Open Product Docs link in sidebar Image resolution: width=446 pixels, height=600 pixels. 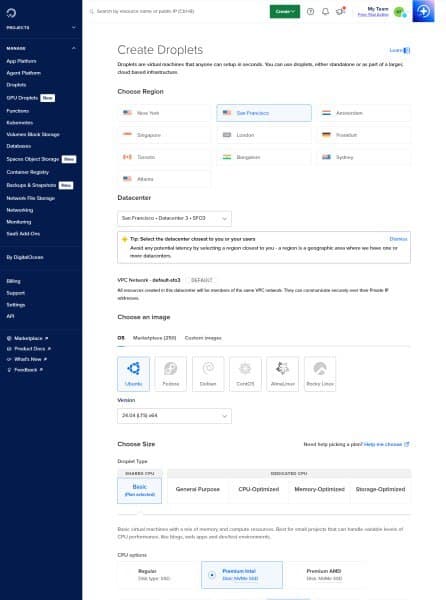pyautogui.click(x=29, y=349)
